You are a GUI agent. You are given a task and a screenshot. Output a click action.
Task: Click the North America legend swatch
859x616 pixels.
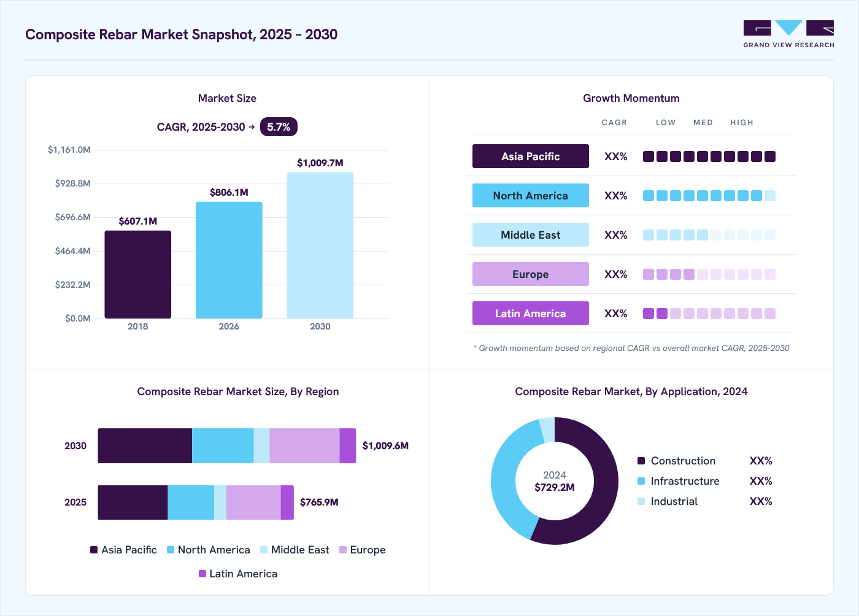point(171,550)
